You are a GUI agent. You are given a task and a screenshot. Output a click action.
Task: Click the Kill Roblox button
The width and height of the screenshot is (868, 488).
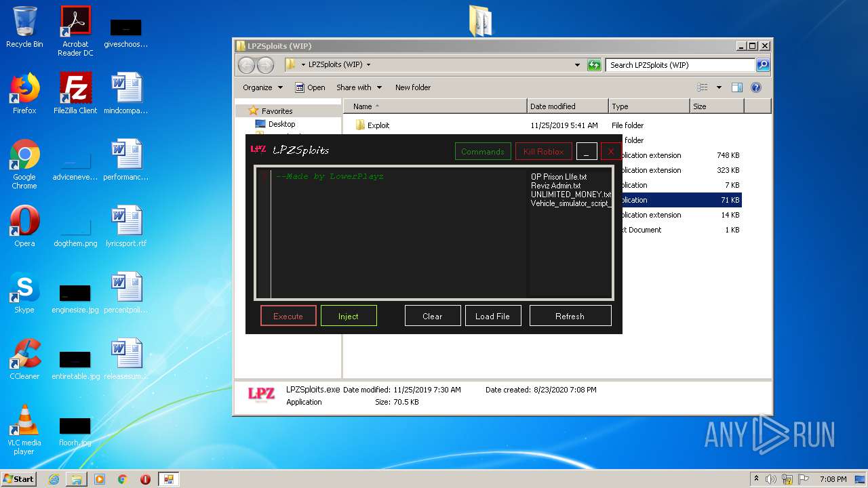543,151
